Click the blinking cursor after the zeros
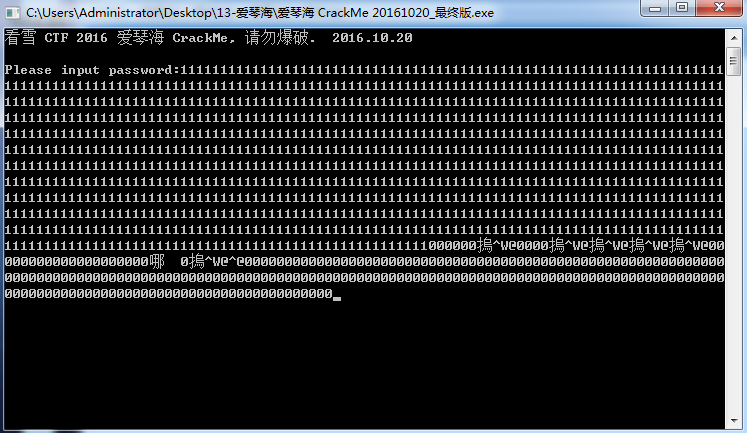Viewport: 747px width, 433px height. click(337, 299)
